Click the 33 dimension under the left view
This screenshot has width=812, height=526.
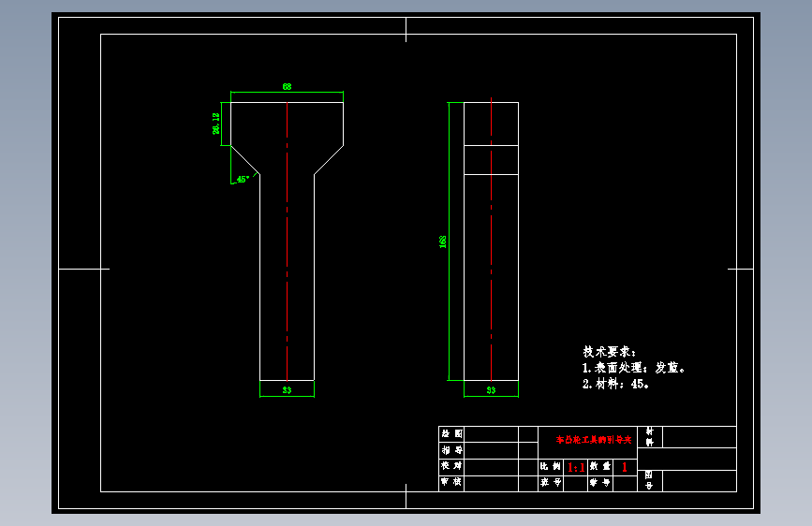click(x=287, y=390)
